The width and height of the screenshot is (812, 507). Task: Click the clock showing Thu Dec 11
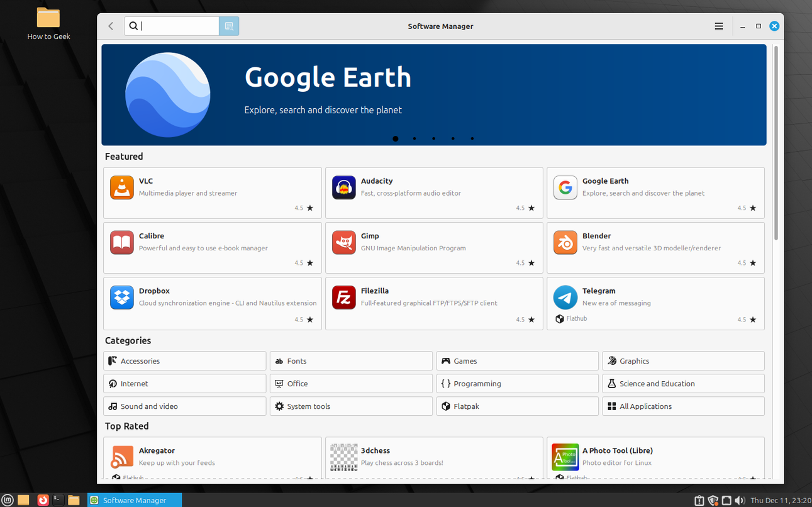click(x=781, y=501)
